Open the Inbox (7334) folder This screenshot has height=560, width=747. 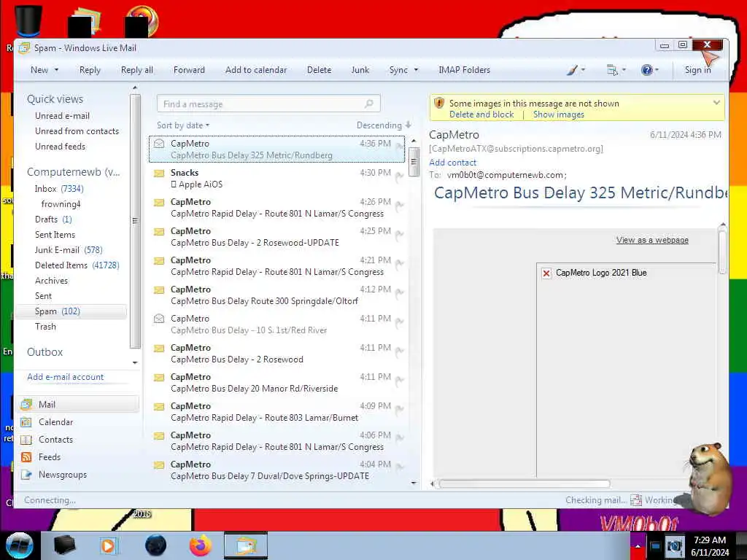[59, 189]
